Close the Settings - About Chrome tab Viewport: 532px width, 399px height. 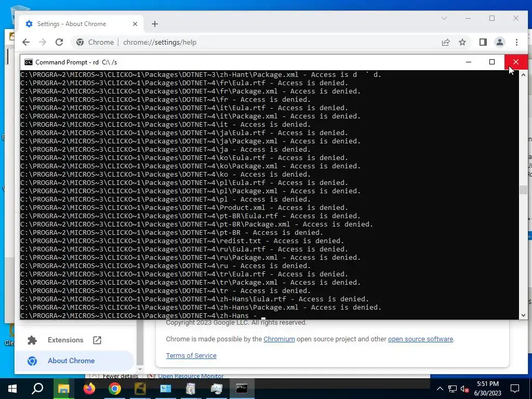coord(135,24)
